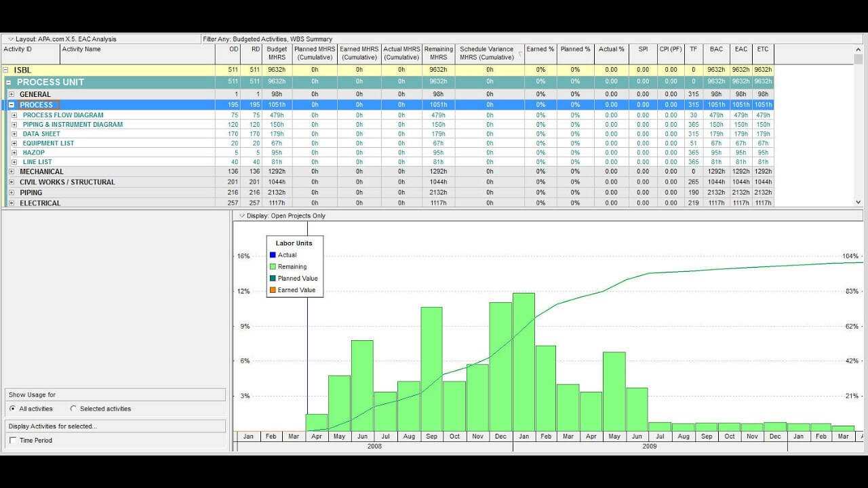Click the BAC column header
Image resolution: width=868 pixels, height=488 pixels.
[x=716, y=54]
